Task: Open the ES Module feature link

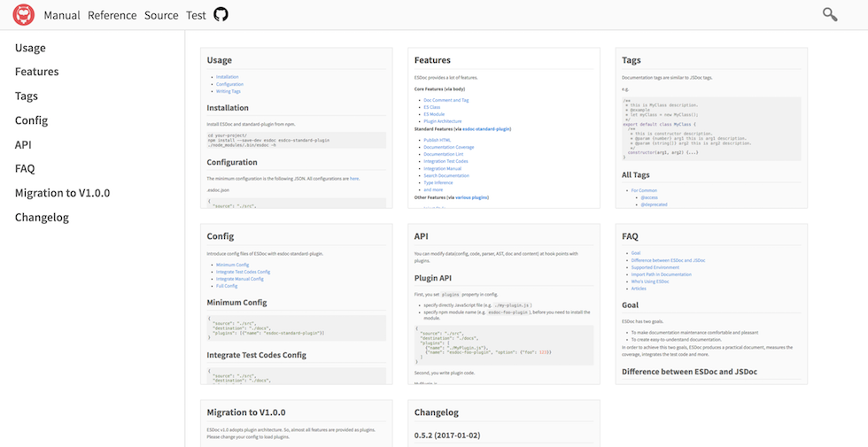Action: tap(434, 114)
